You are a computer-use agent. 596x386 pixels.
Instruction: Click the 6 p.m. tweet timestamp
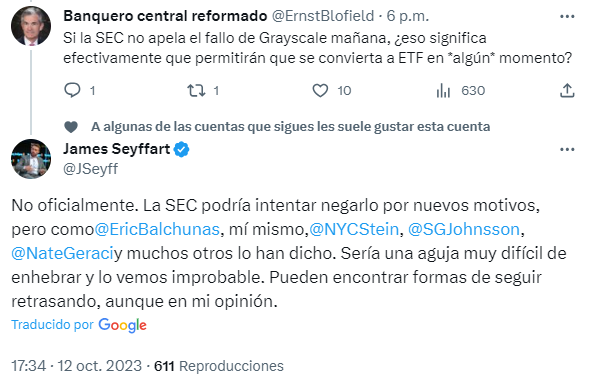tap(408, 16)
